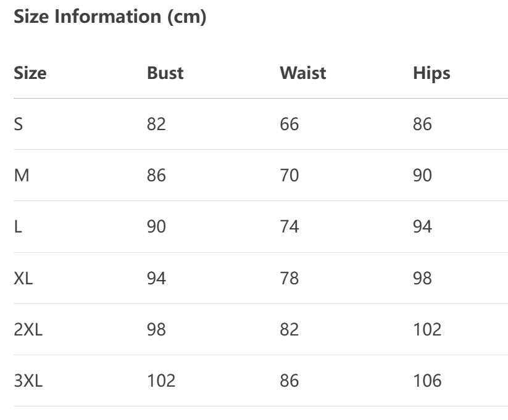Select the S size row label

[x=19, y=124]
